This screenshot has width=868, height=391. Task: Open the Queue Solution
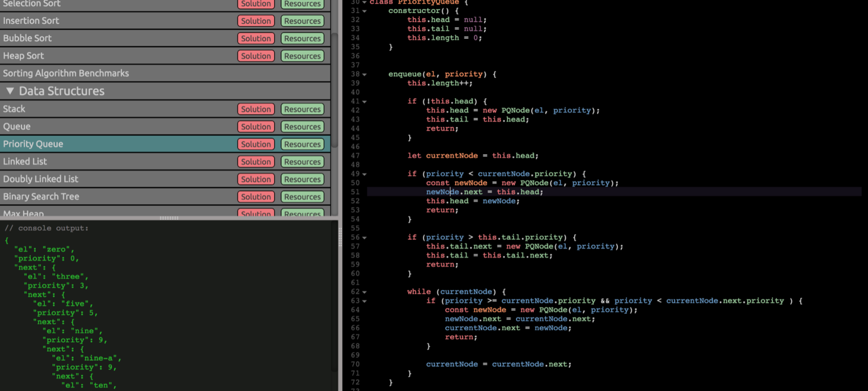pos(256,126)
